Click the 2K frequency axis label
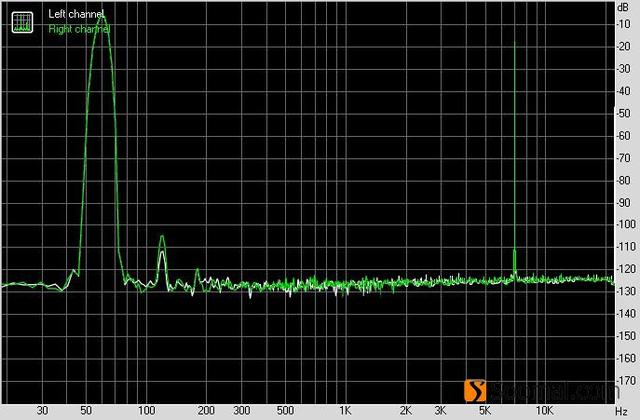The image size is (640, 420). point(405,411)
